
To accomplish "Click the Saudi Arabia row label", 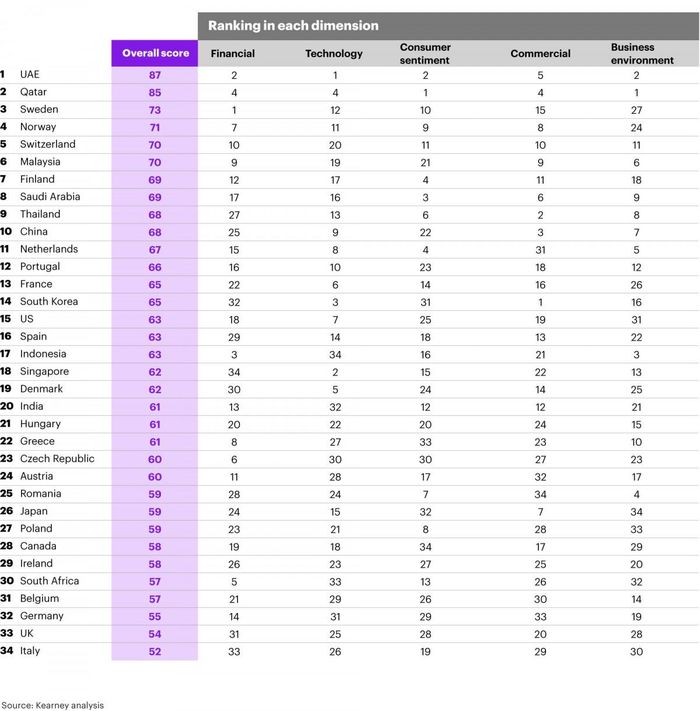I will point(50,196).
